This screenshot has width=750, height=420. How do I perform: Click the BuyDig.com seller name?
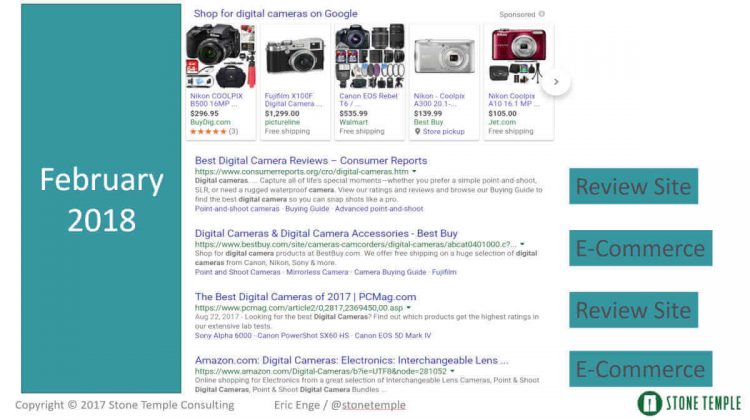[210, 122]
